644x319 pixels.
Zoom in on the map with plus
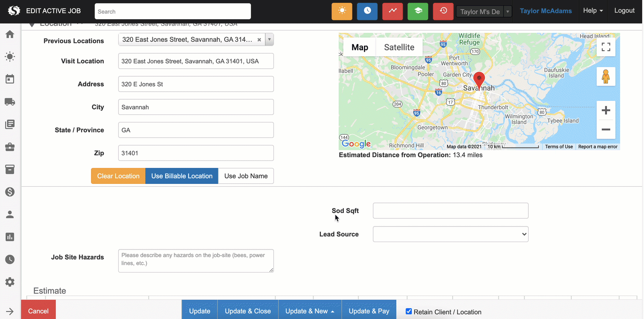coord(606,111)
